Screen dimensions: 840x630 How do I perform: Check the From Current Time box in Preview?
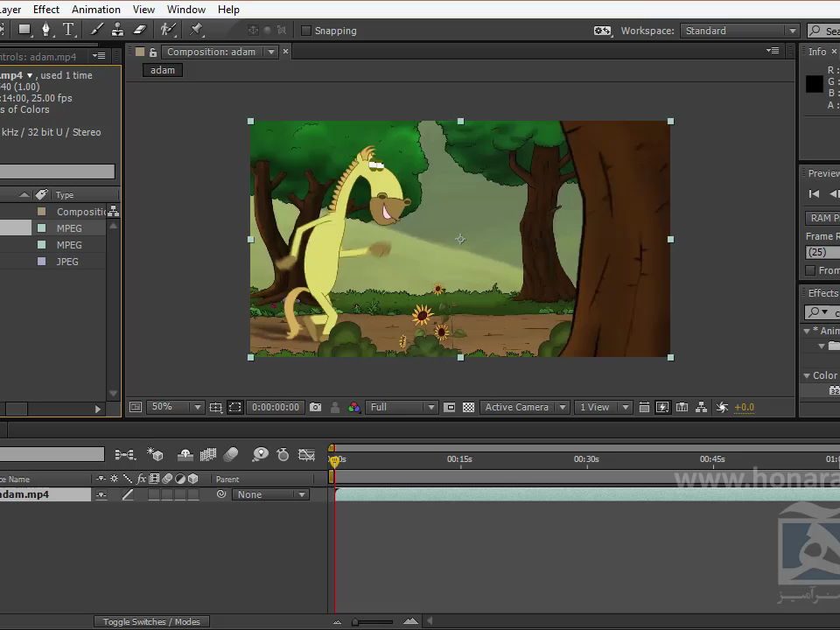(810, 270)
